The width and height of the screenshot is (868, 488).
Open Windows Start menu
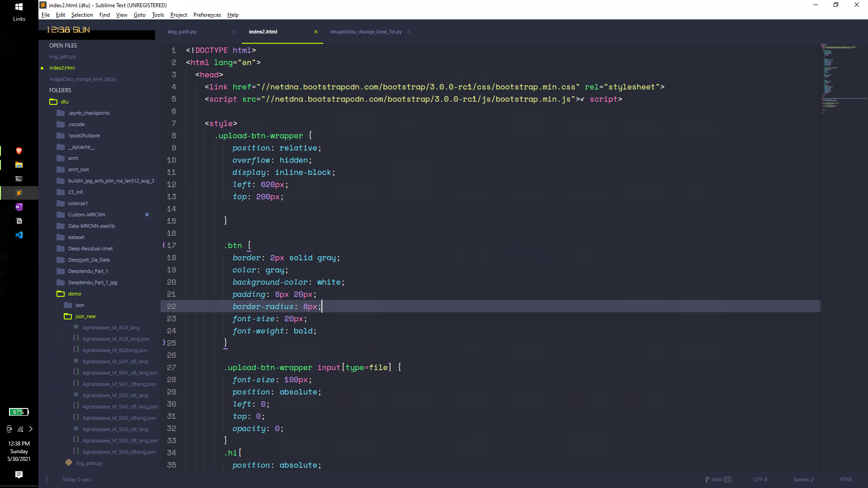click(x=19, y=7)
